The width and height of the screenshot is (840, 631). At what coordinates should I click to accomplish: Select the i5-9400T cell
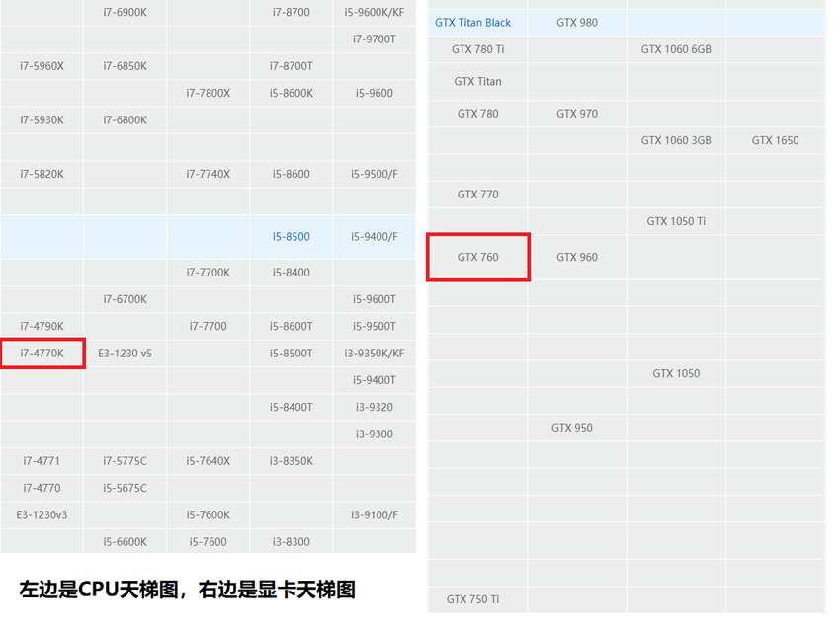[375, 380]
